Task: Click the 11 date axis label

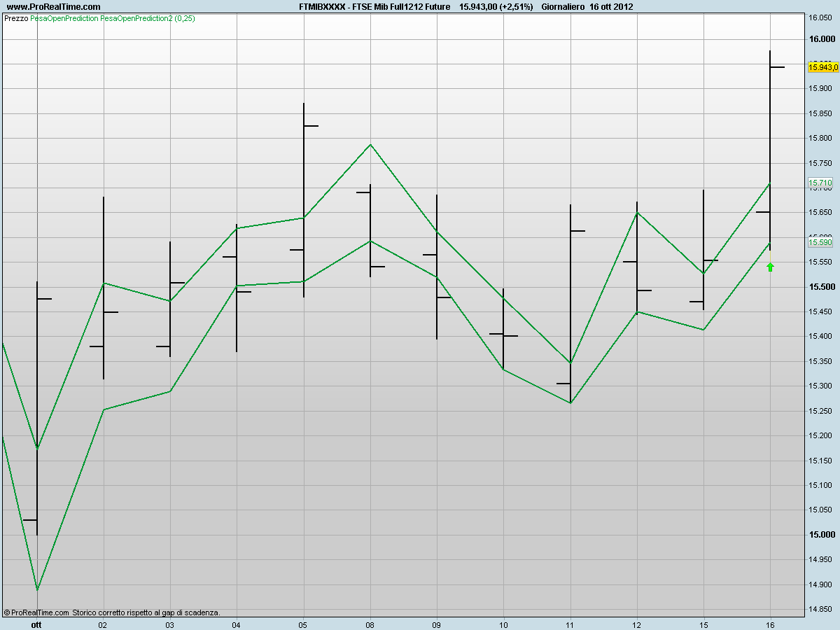Action: coord(570,624)
